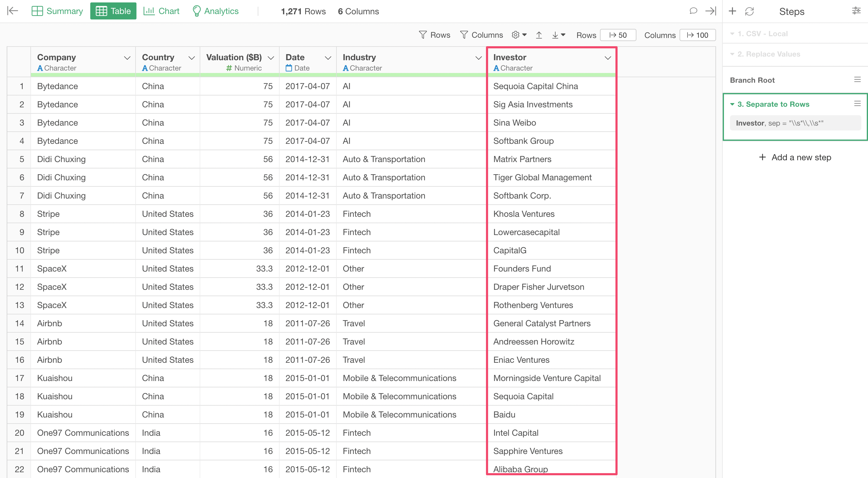Image resolution: width=868 pixels, height=478 pixels.
Task: Switch to the Summary tab
Action: [57, 11]
